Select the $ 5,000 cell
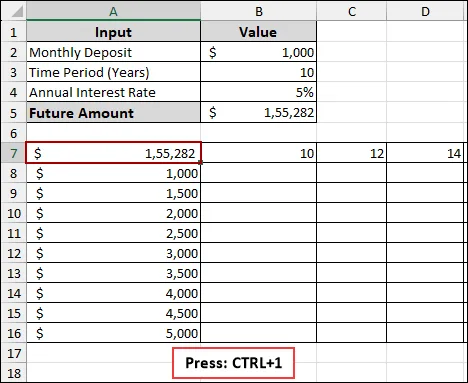Screen dimensions: 468x383 click(x=113, y=333)
